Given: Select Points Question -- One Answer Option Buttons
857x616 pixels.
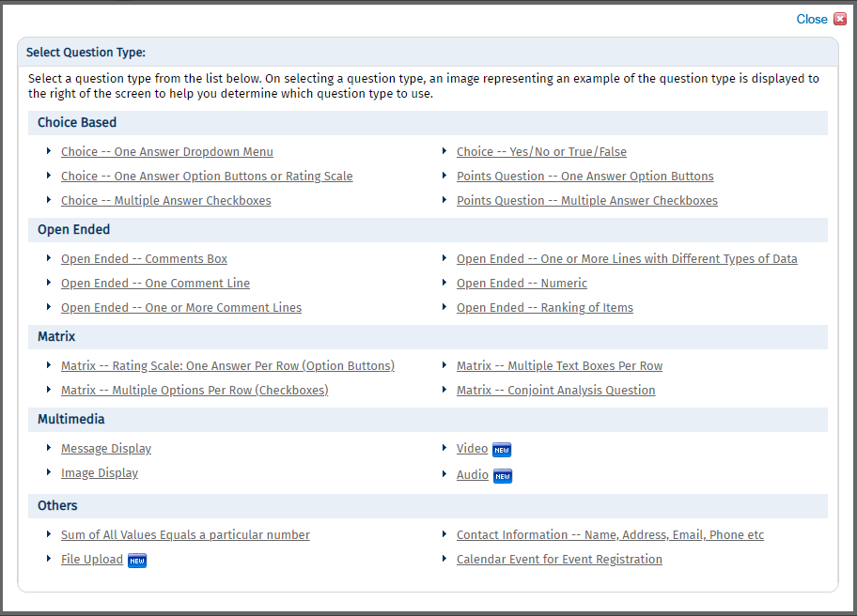Looking at the screenshot, I should (x=585, y=176).
